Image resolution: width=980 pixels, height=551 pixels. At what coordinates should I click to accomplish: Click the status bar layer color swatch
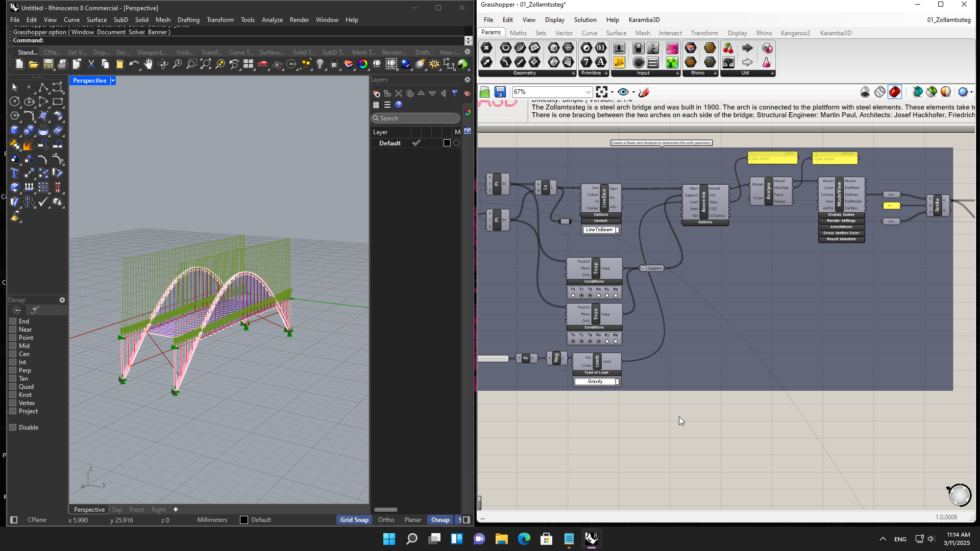[x=244, y=520]
